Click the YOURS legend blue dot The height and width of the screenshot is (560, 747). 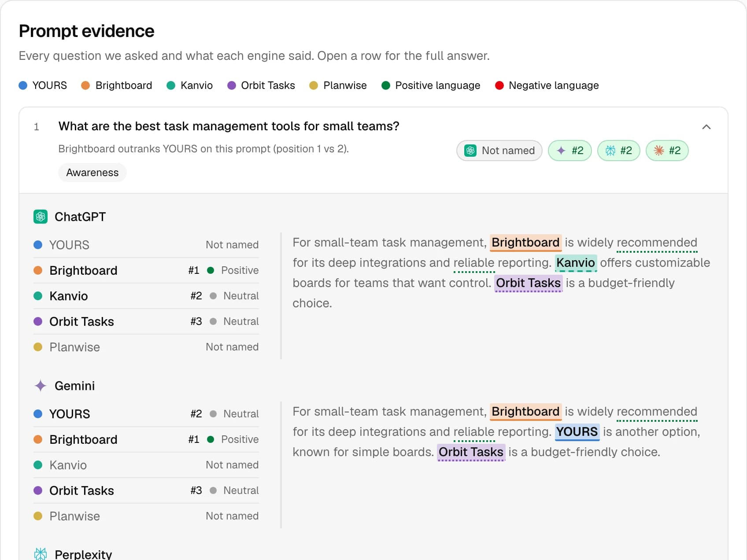point(23,85)
